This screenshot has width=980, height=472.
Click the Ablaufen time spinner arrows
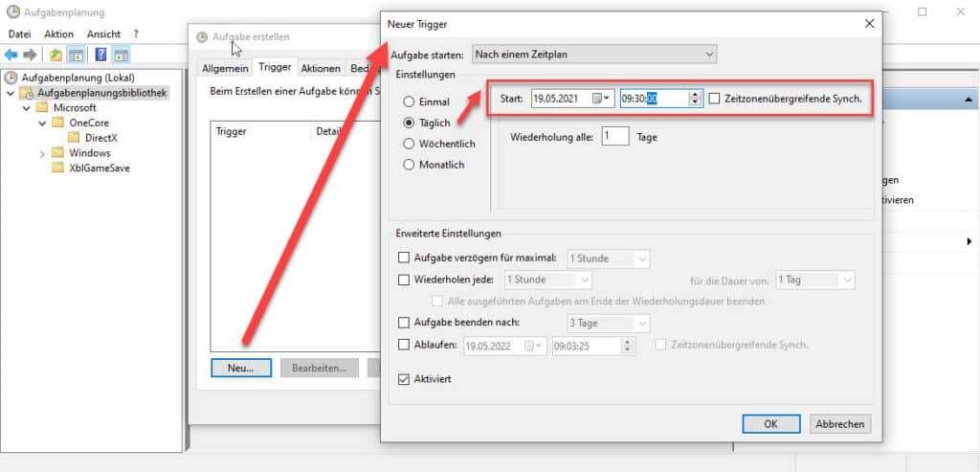(x=628, y=345)
